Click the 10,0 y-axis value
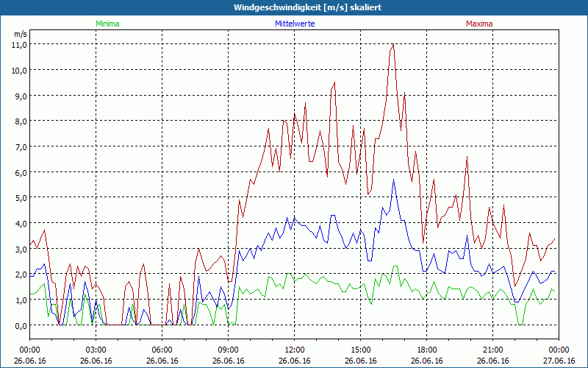The width and height of the screenshot is (588, 368). [19, 70]
